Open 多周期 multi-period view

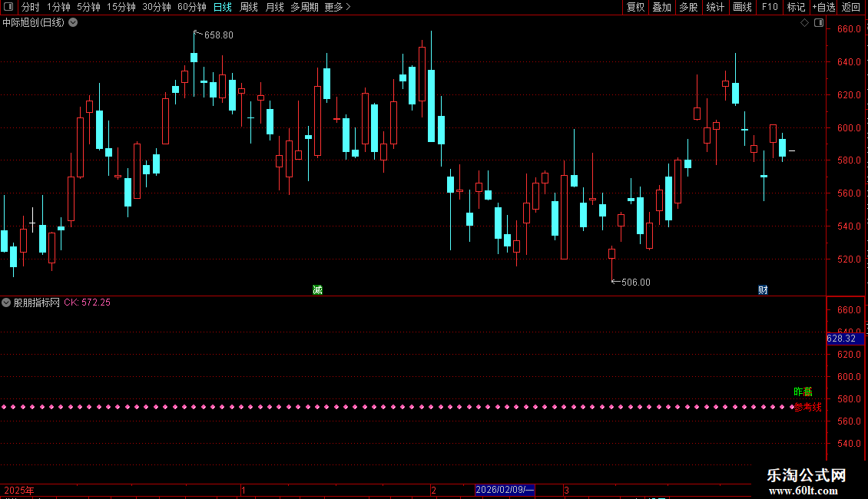click(304, 7)
